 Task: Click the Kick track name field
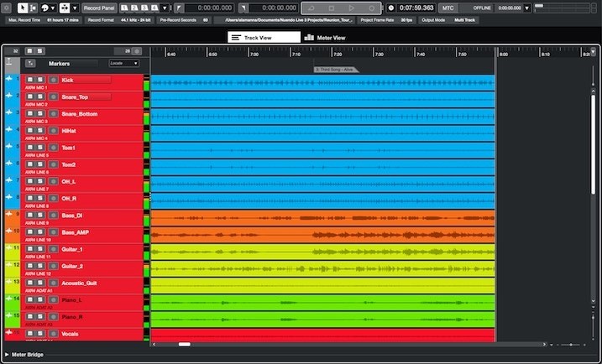coord(86,80)
